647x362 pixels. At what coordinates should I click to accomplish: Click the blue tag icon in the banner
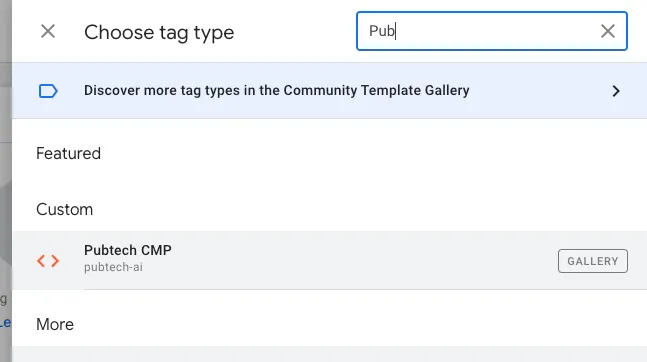click(x=48, y=91)
